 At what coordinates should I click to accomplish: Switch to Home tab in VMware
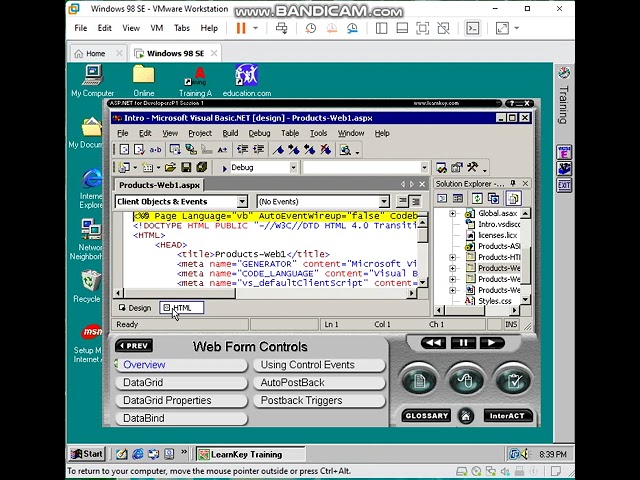coord(98,53)
